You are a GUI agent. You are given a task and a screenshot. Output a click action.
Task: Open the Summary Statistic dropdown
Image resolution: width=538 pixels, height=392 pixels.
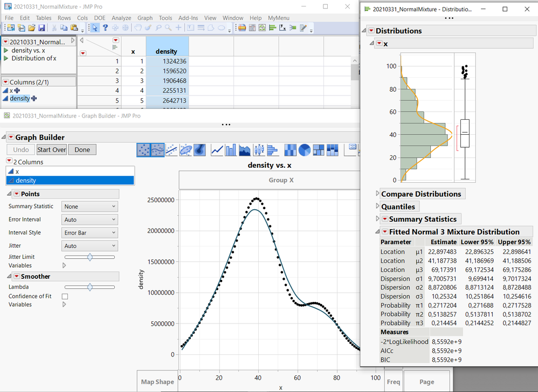[x=89, y=207]
